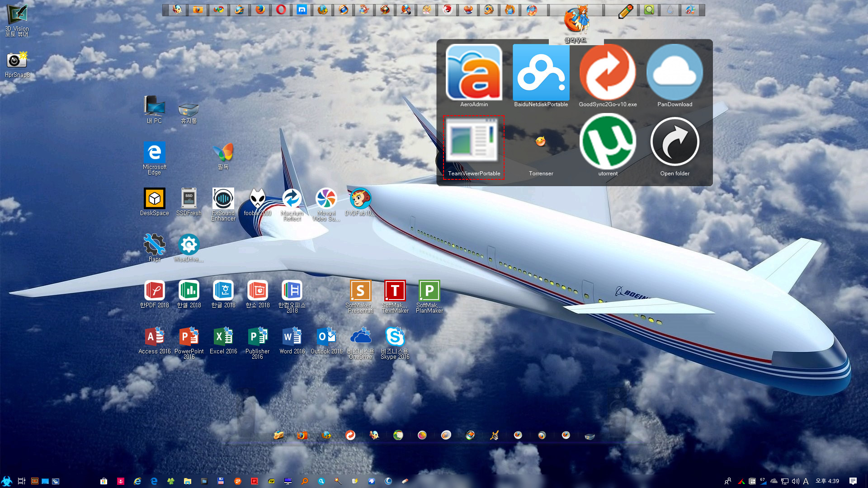Open the 클라우드 stack in top dock

tap(576, 23)
